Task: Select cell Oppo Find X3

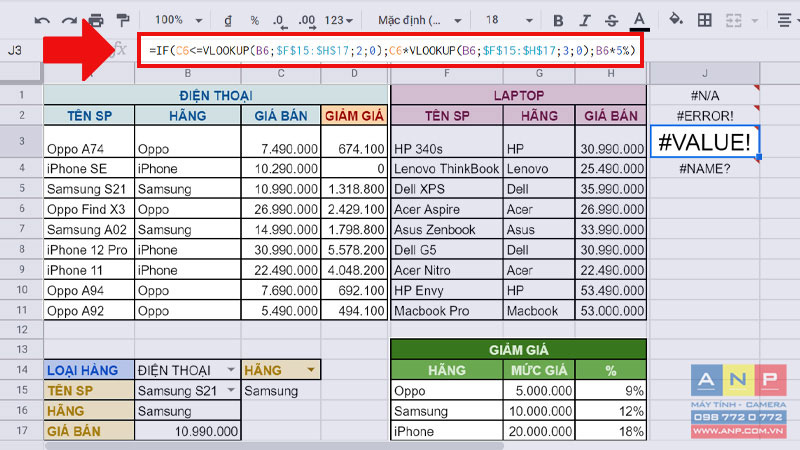Action: tap(89, 209)
